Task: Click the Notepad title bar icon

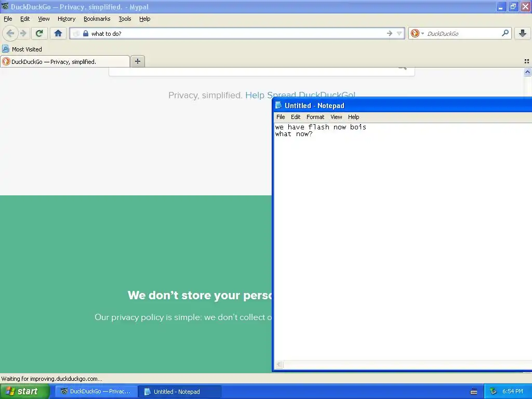Action: click(278, 105)
